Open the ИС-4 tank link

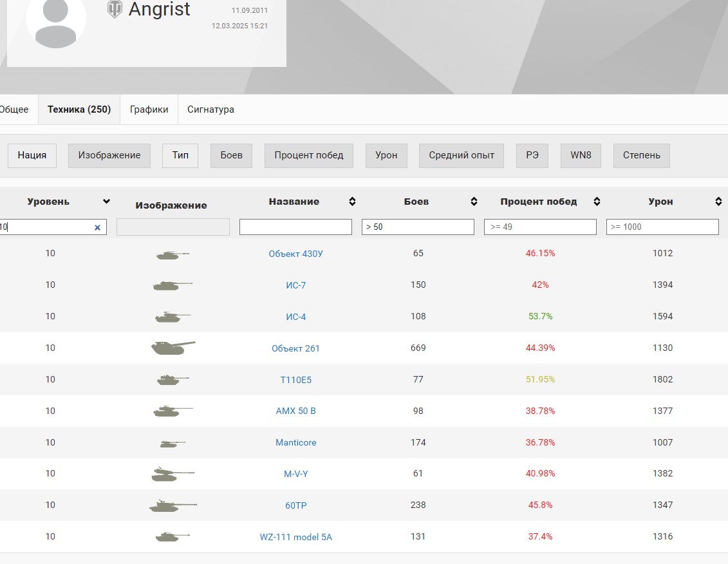295,317
